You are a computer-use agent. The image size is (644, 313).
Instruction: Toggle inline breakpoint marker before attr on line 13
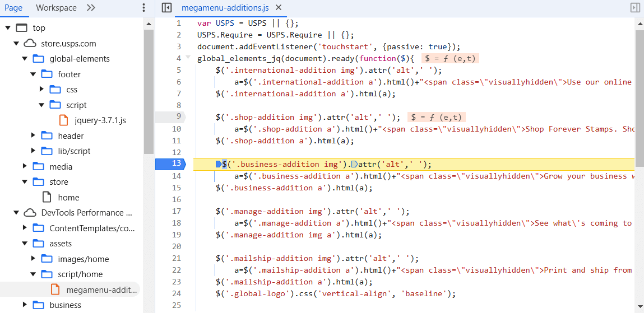coord(355,164)
